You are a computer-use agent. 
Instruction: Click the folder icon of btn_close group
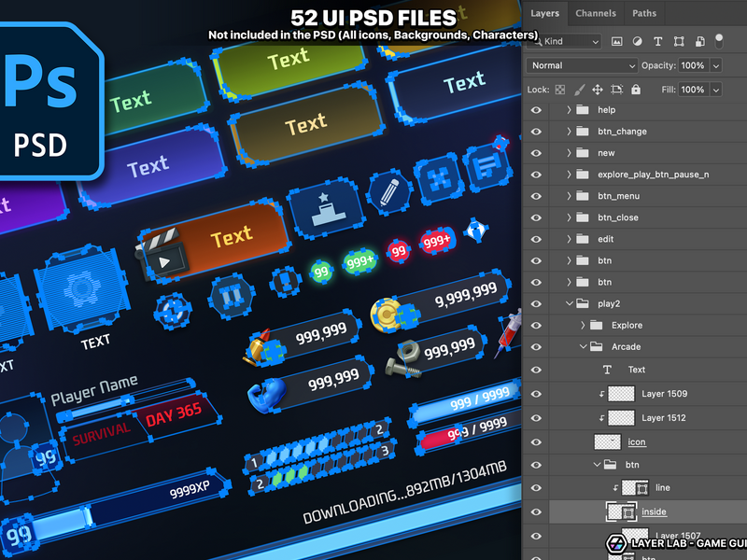[x=582, y=217]
